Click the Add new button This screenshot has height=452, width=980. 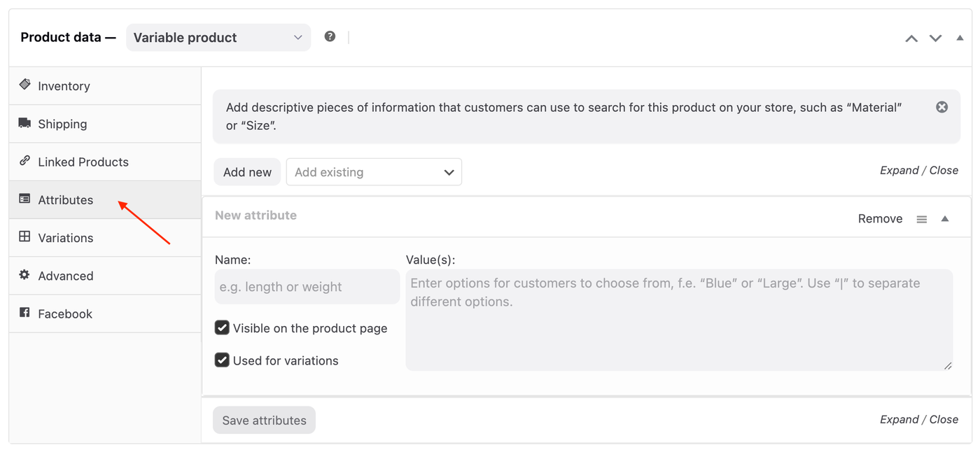247,172
